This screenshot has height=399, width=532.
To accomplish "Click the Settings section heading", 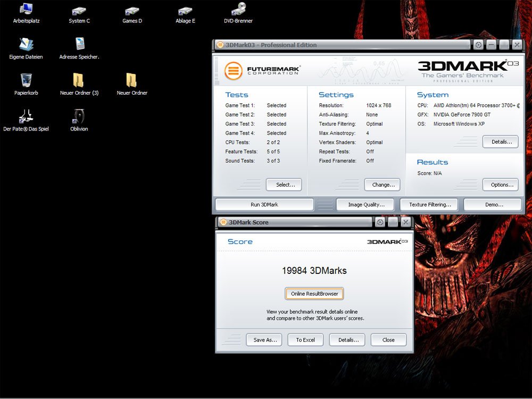I will point(336,95).
